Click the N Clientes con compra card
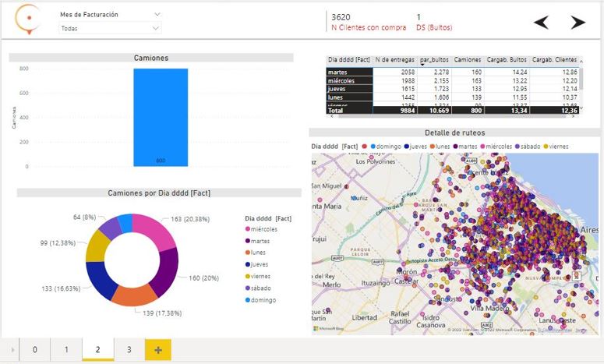604x364 pixels. tap(368, 23)
